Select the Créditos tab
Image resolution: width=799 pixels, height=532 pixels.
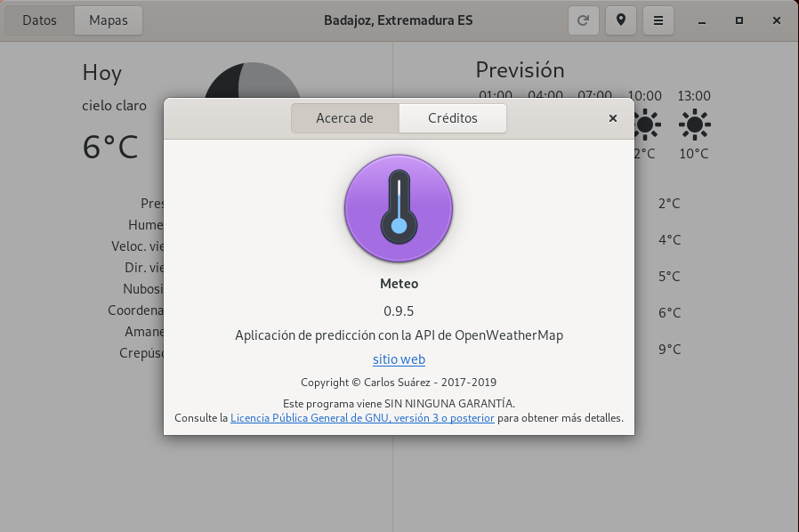point(453,118)
